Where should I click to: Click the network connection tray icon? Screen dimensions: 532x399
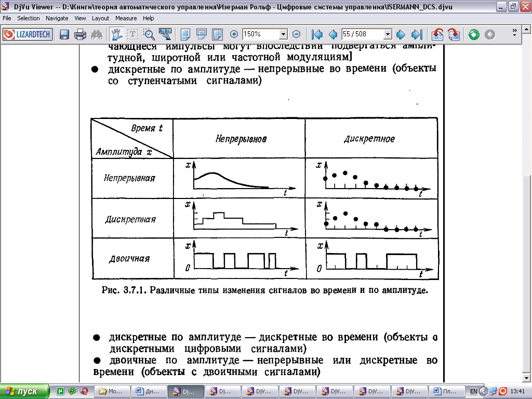pos(493,392)
